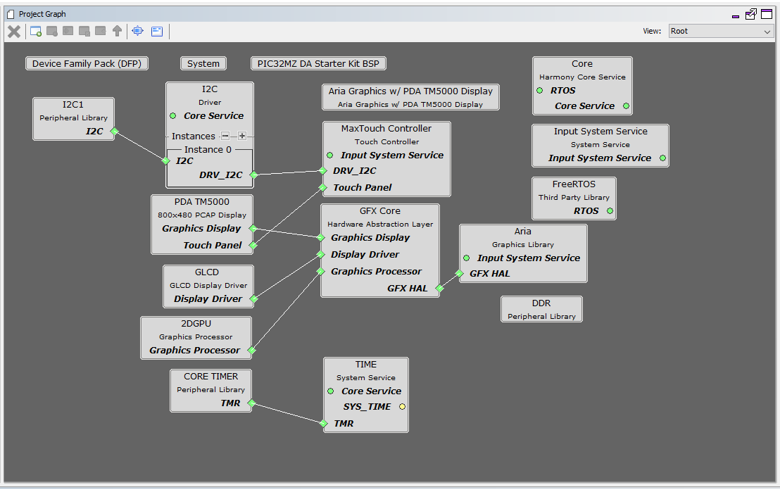
Task: Click the 2DGPU title text
Action: pyautogui.click(x=196, y=324)
